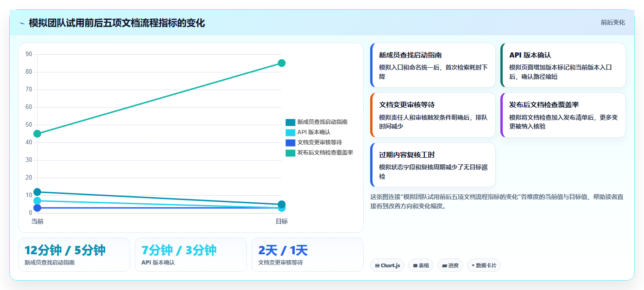Screen dimensions: 644x290
Task: Click legend label '新成员查找启动指南'
Action: [322, 122]
